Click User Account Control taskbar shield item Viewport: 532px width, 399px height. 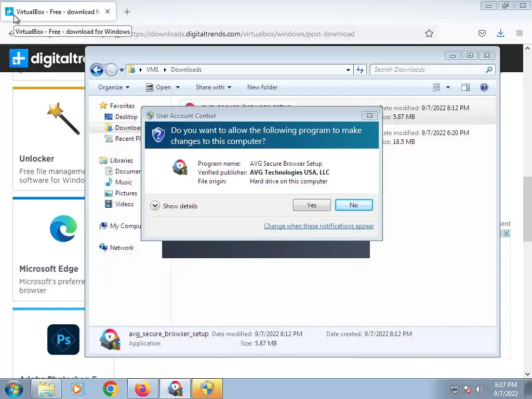207,389
